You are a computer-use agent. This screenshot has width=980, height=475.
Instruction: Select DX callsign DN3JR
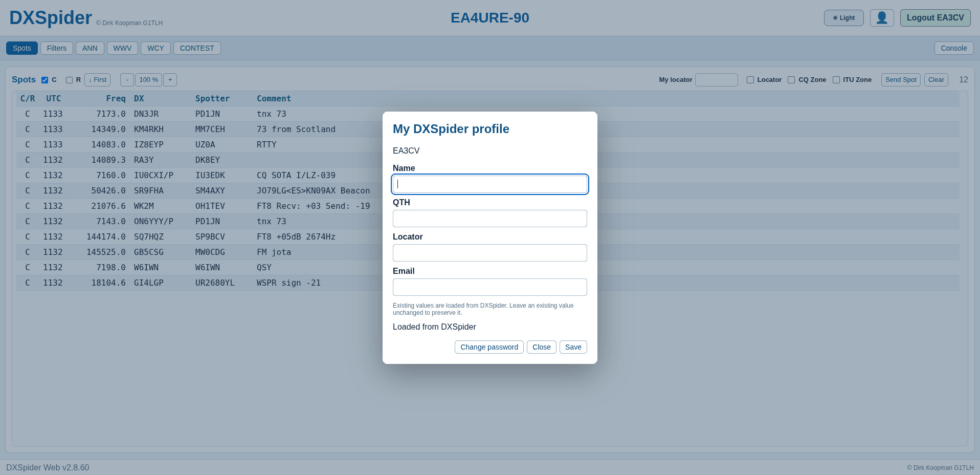(x=146, y=114)
